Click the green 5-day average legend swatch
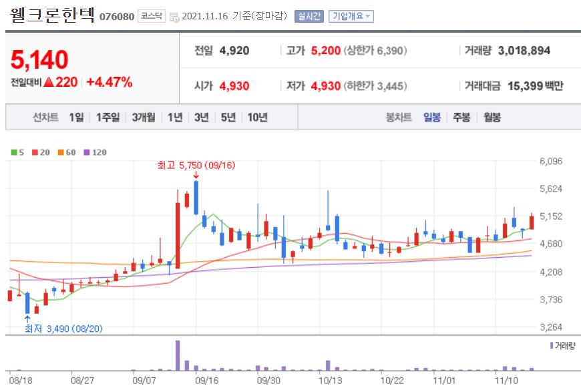Viewport: 581px width, 392px height. coord(14,152)
